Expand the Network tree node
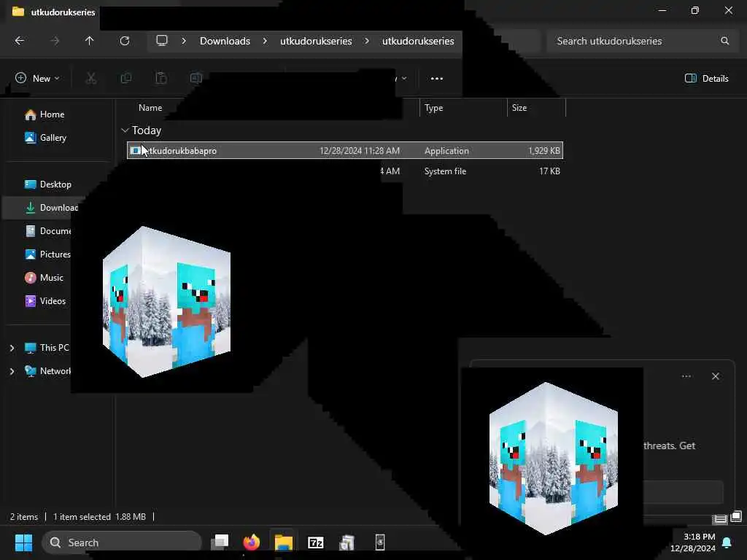Screen dimensions: 747x560 click(x=12, y=371)
